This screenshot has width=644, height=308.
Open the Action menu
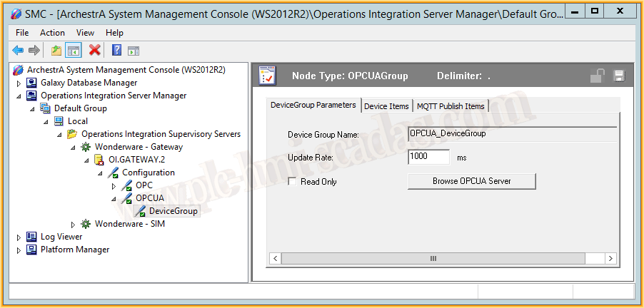[52, 33]
